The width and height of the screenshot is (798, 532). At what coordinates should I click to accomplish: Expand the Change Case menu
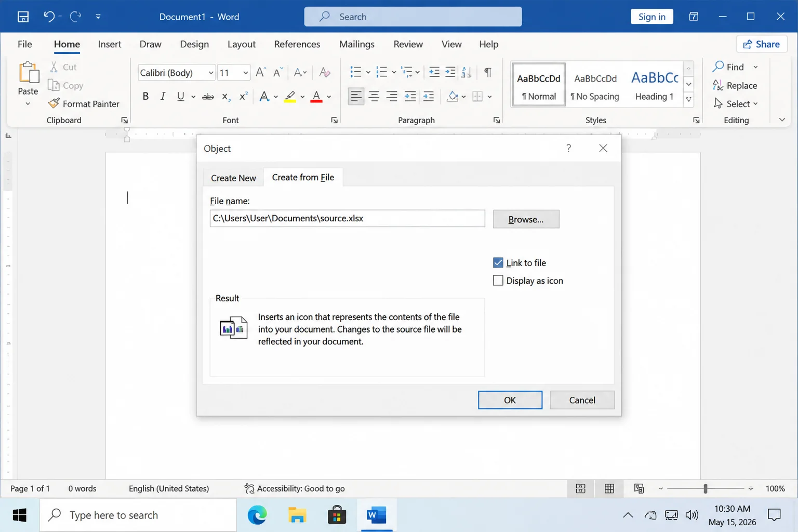click(300, 72)
